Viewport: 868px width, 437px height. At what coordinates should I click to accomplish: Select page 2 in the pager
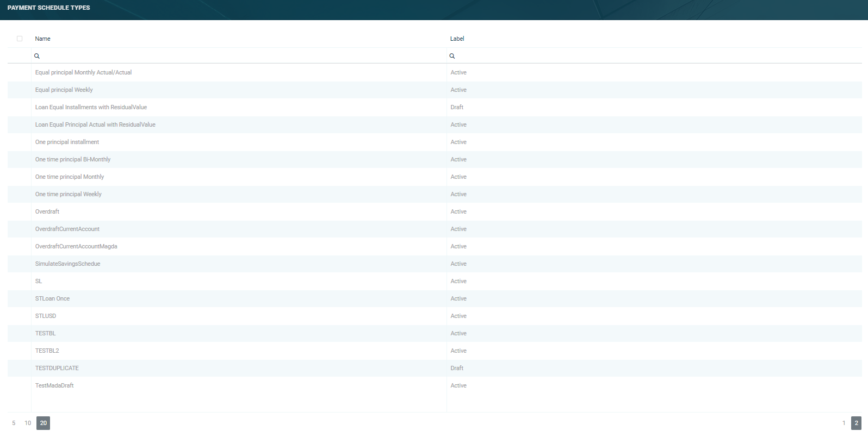[x=857, y=423]
